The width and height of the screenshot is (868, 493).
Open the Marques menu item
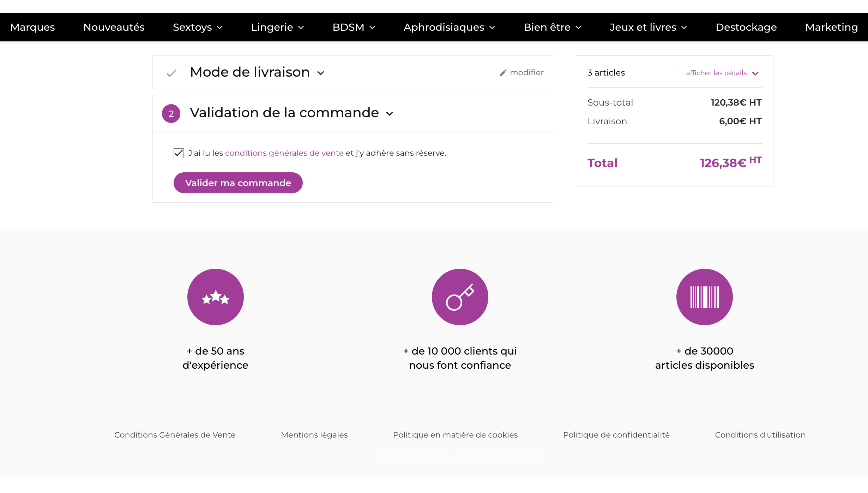32,27
